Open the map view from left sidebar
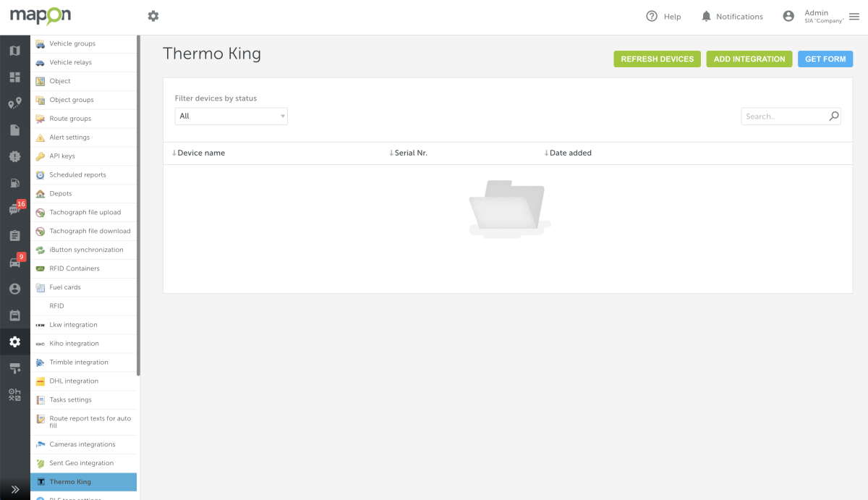868x500 pixels. 14,51
